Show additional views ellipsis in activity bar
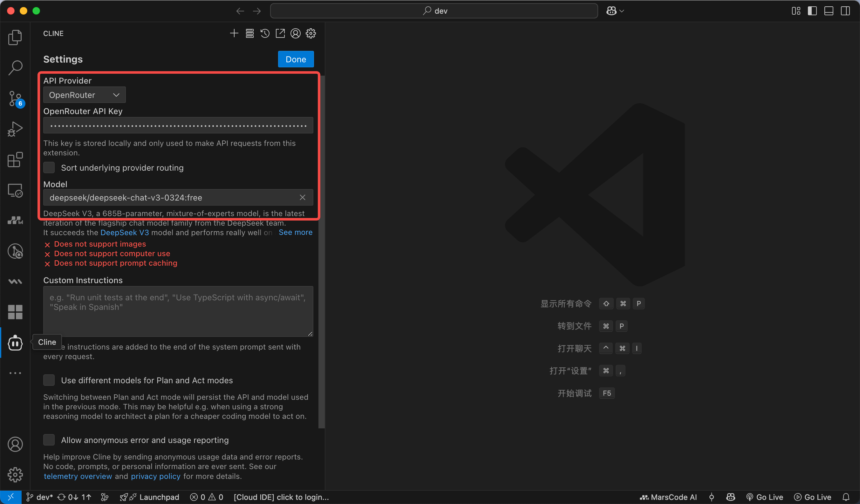 click(15, 373)
